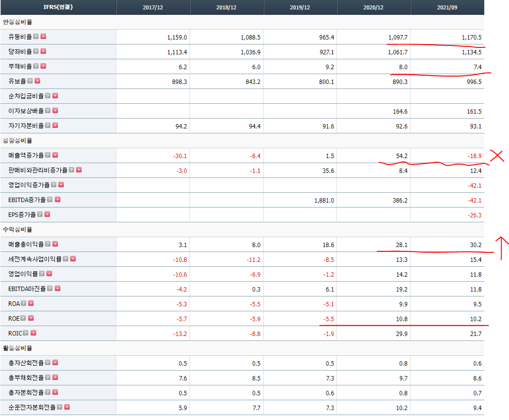Expand EBITDA마진율 plus icon

point(57,289)
